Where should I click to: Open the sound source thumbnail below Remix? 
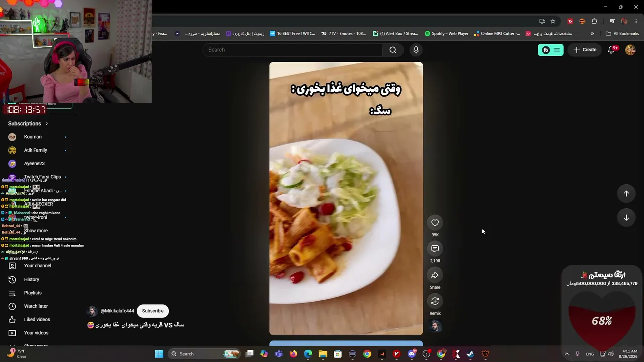435,326
